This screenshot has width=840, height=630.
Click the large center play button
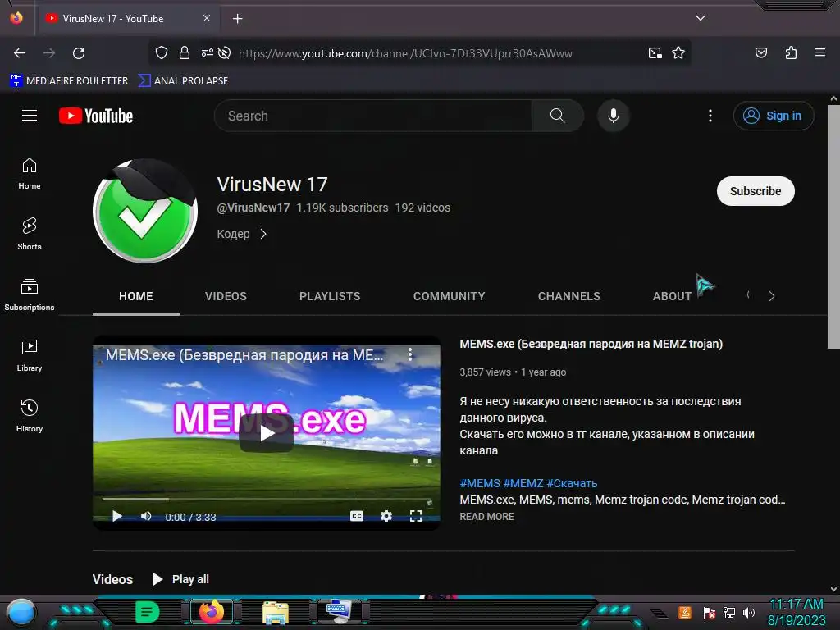point(267,433)
